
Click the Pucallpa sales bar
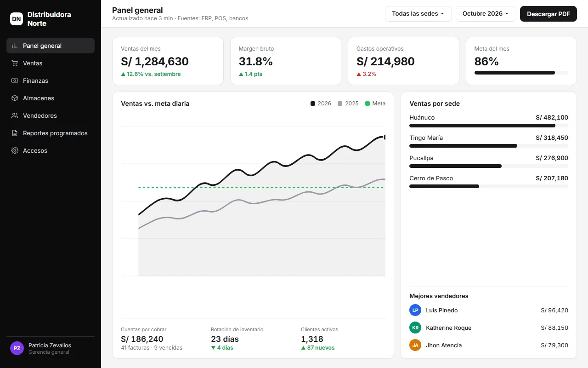pos(489,166)
